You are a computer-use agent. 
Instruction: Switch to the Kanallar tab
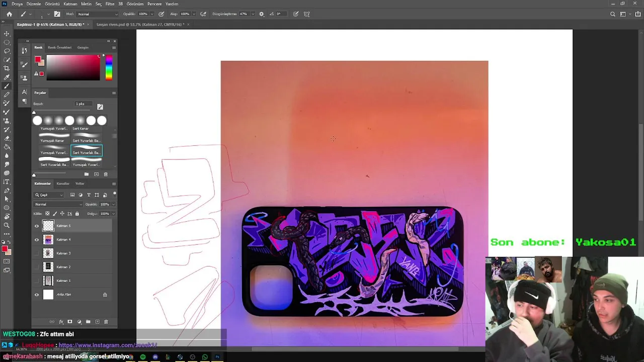[x=63, y=184]
